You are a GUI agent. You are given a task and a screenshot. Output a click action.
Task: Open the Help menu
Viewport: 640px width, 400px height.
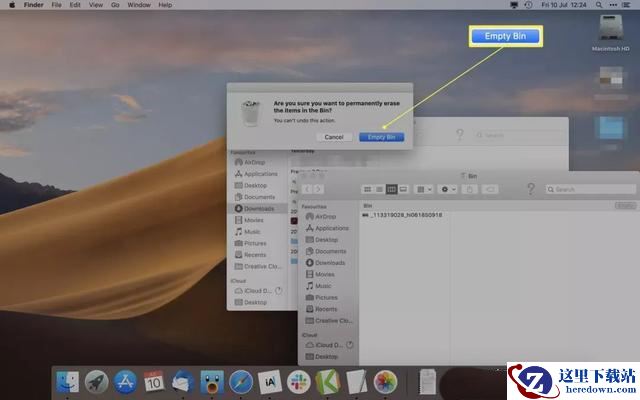[165, 5]
